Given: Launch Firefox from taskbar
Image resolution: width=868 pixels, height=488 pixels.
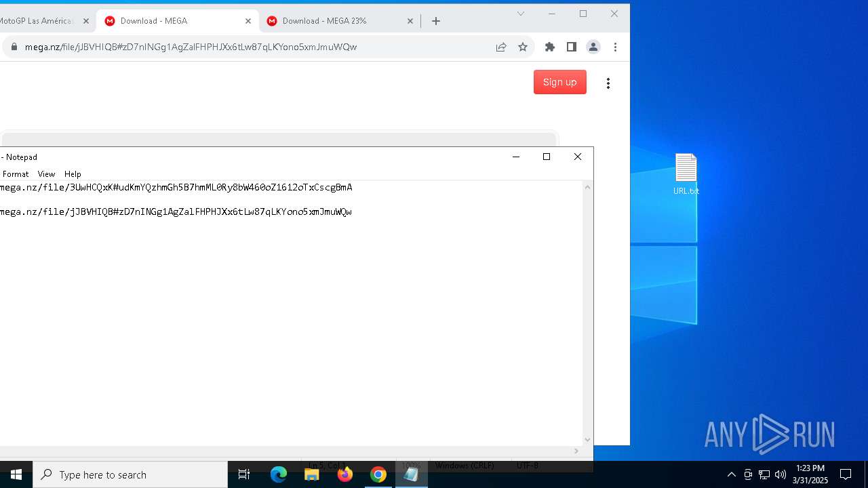Looking at the screenshot, I should [x=345, y=474].
